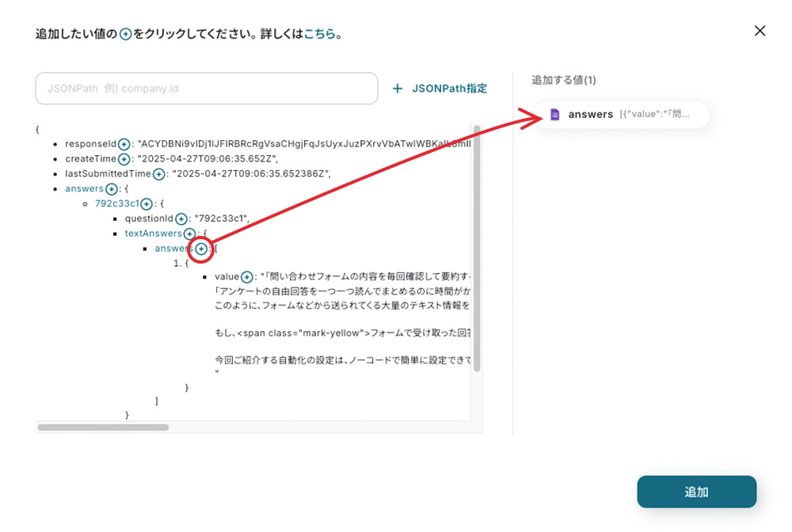Click the plus icon next to createTime
792x532 pixels.
(x=124, y=159)
